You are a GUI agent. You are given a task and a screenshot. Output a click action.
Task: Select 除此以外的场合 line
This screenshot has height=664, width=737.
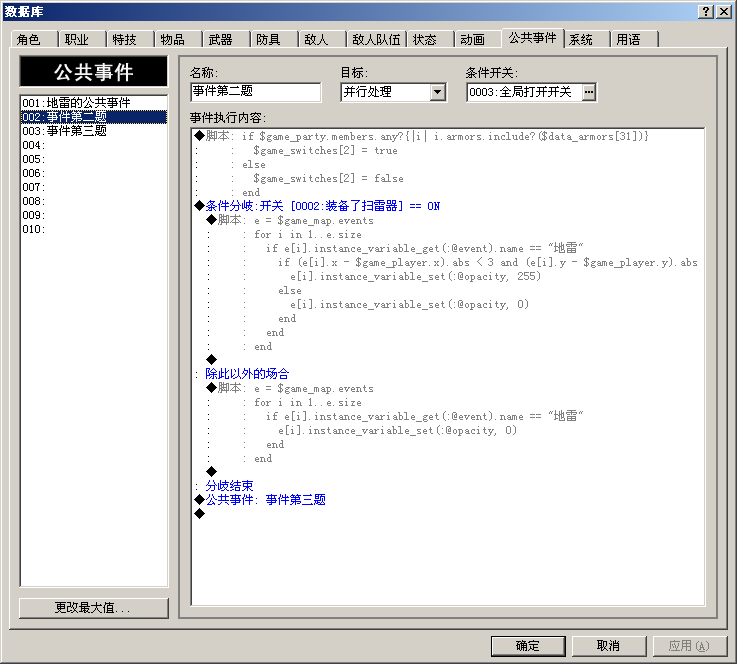pyautogui.click(x=448, y=374)
